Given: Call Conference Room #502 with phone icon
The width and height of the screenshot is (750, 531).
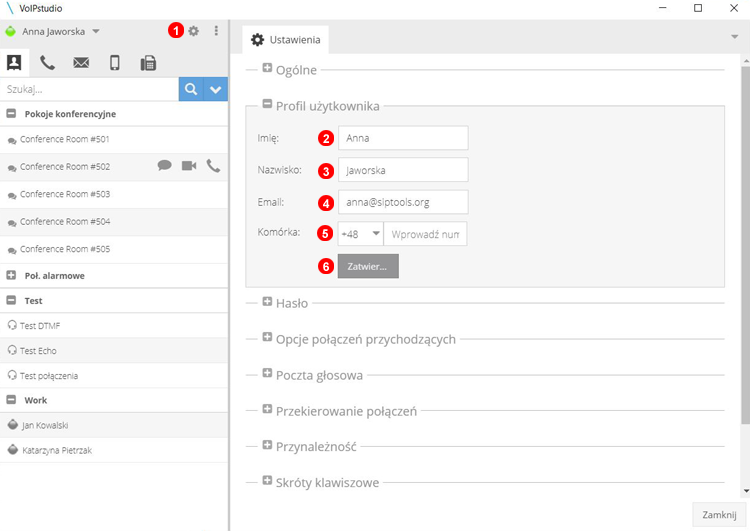Looking at the screenshot, I should pyautogui.click(x=213, y=166).
